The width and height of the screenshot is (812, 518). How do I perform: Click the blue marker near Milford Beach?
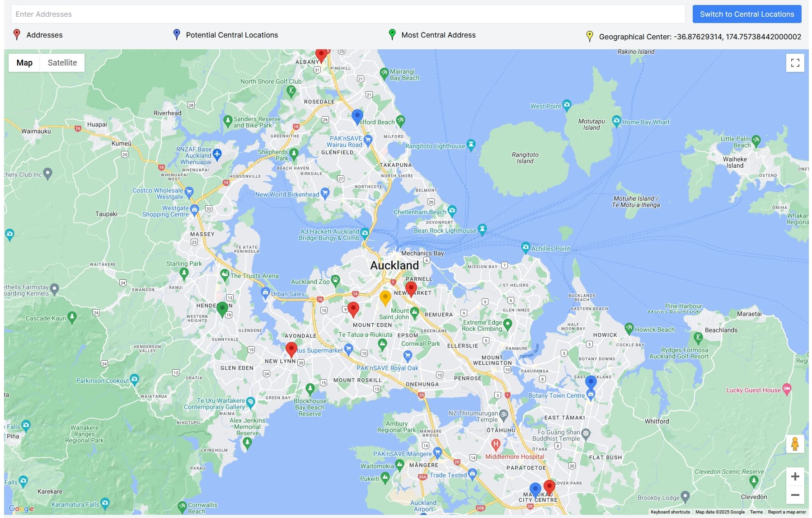click(357, 116)
